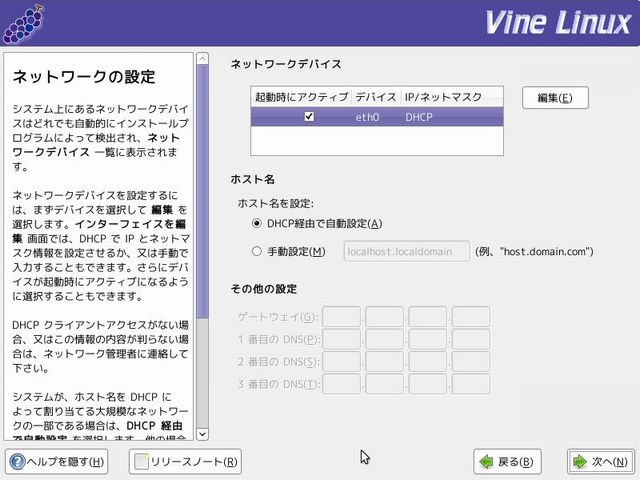This screenshot has height=480, width=640.
Task: Click the first ゲートウェイ octet field
Action: [341, 317]
